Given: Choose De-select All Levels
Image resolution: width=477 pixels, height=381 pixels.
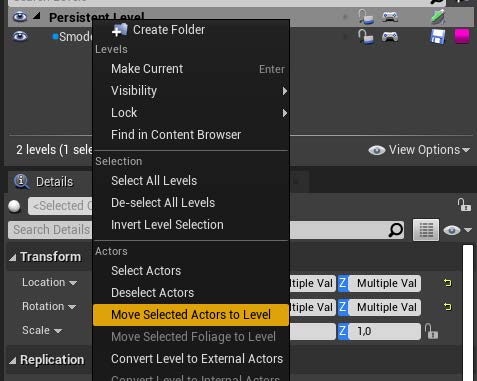Looking at the screenshot, I should [x=191, y=203].
